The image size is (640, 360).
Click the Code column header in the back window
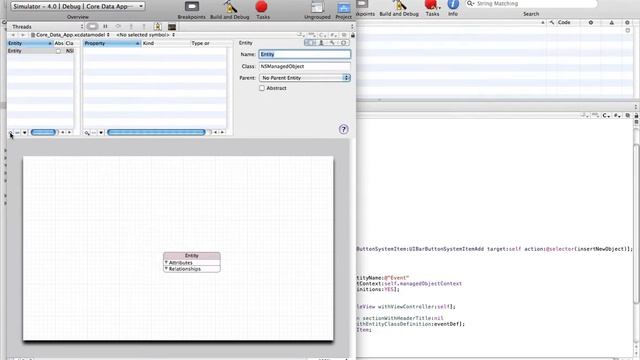[x=564, y=23]
